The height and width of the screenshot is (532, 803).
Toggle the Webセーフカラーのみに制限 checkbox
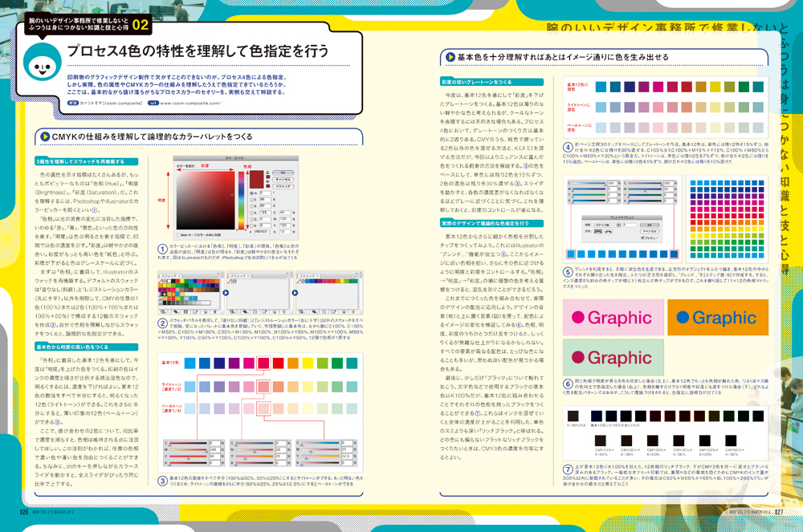pos(178,235)
